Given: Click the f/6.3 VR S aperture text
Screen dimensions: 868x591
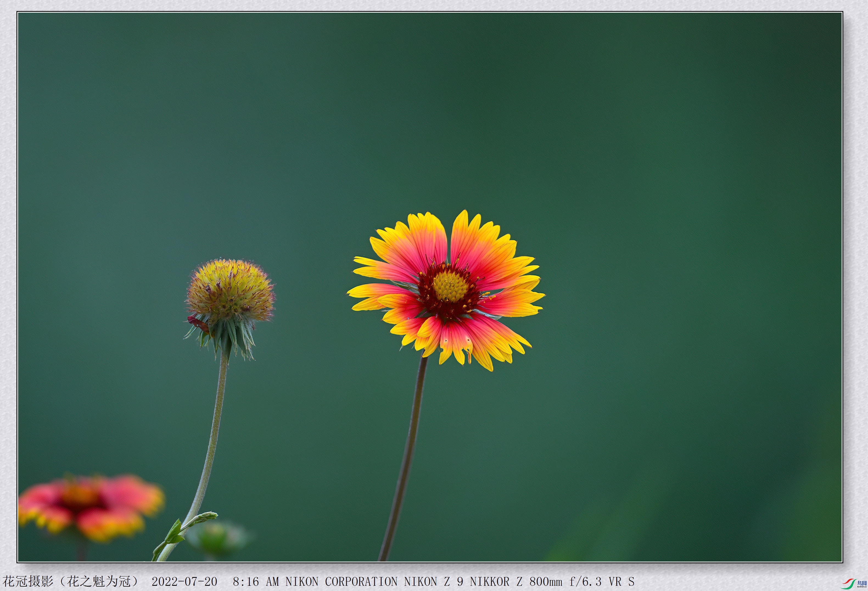Looking at the screenshot, I should click(x=602, y=582).
